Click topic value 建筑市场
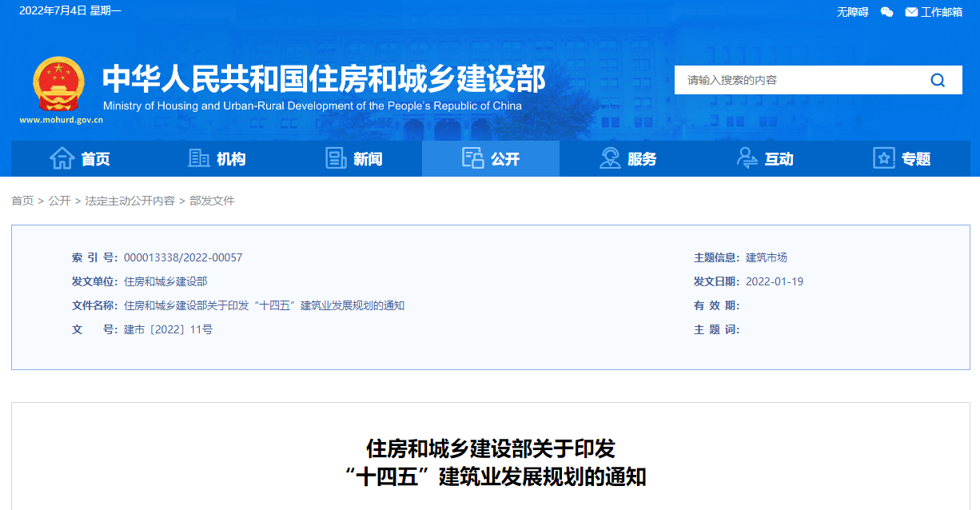This screenshot has width=980, height=510. point(767,257)
